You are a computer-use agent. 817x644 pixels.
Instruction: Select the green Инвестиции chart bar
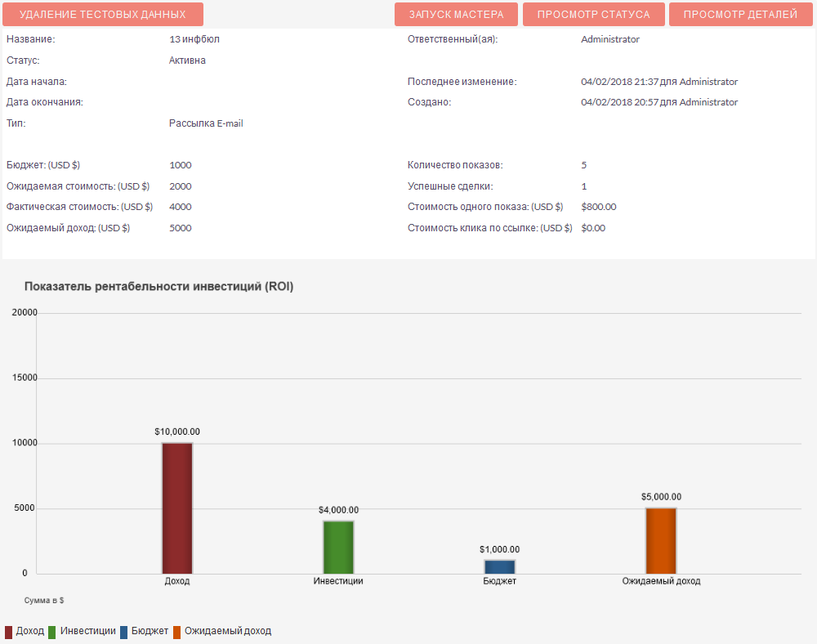pos(338,547)
